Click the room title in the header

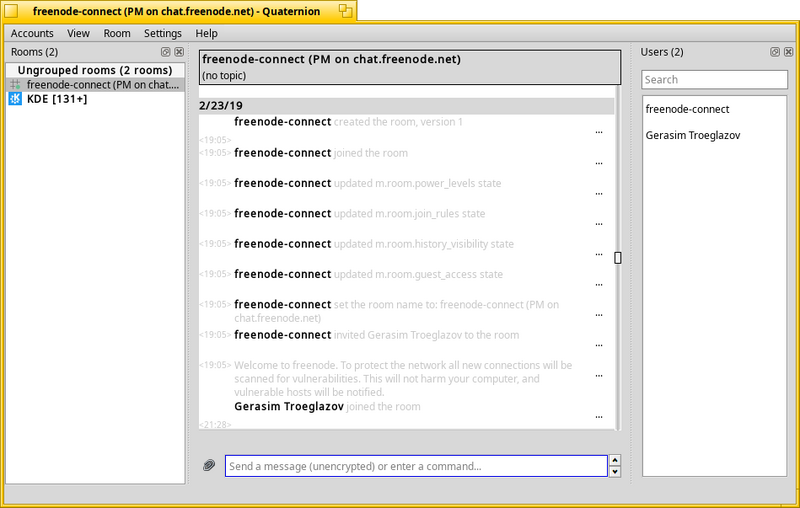pos(332,59)
